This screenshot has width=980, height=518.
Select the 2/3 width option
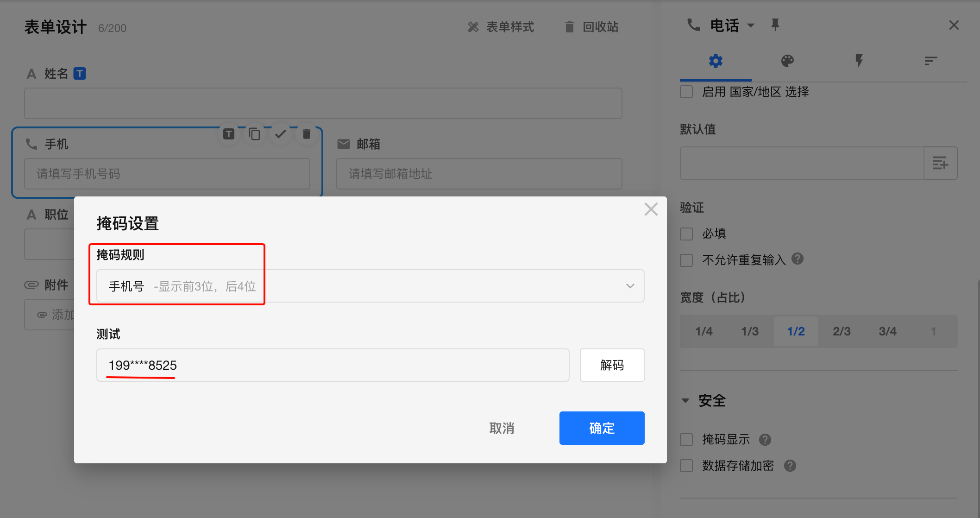point(842,331)
